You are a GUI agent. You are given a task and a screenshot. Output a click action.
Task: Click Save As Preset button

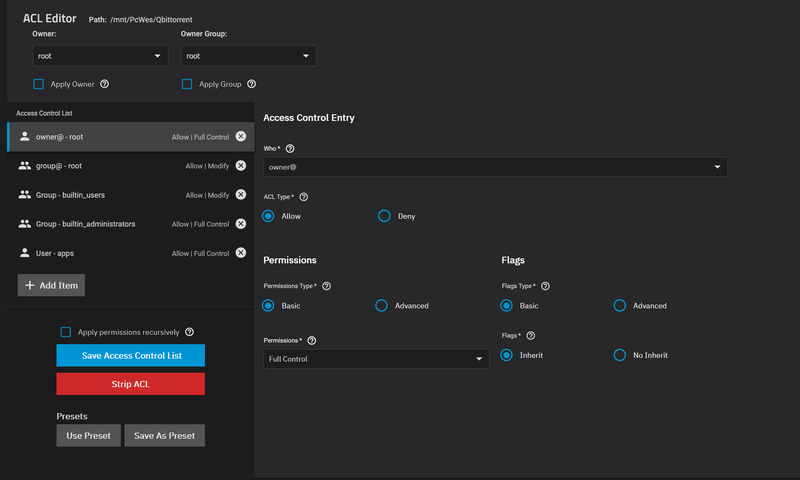click(164, 436)
